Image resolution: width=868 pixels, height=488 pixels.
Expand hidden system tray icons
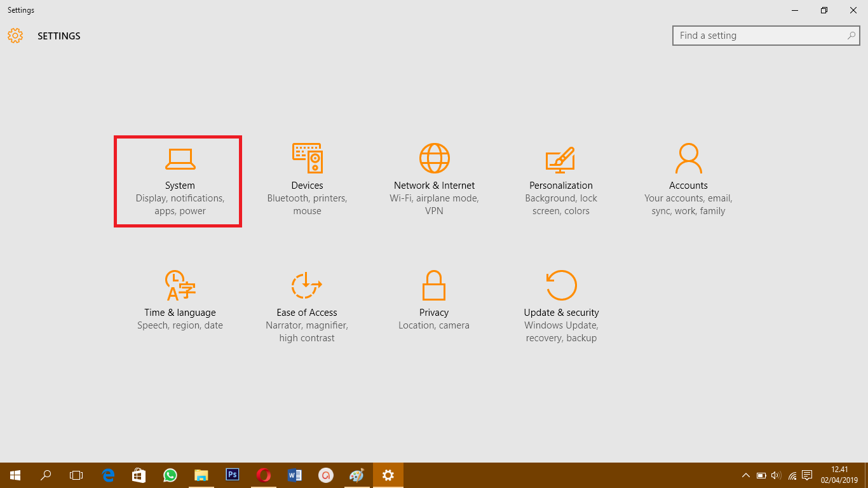(x=746, y=475)
